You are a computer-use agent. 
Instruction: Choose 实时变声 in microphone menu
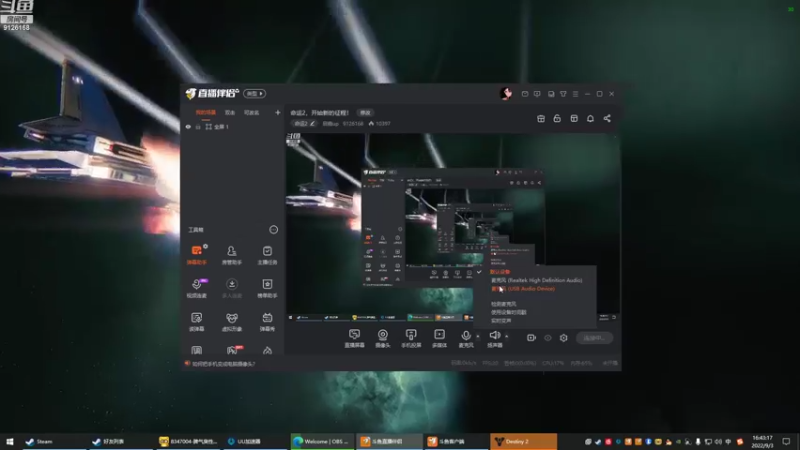tap(501, 321)
